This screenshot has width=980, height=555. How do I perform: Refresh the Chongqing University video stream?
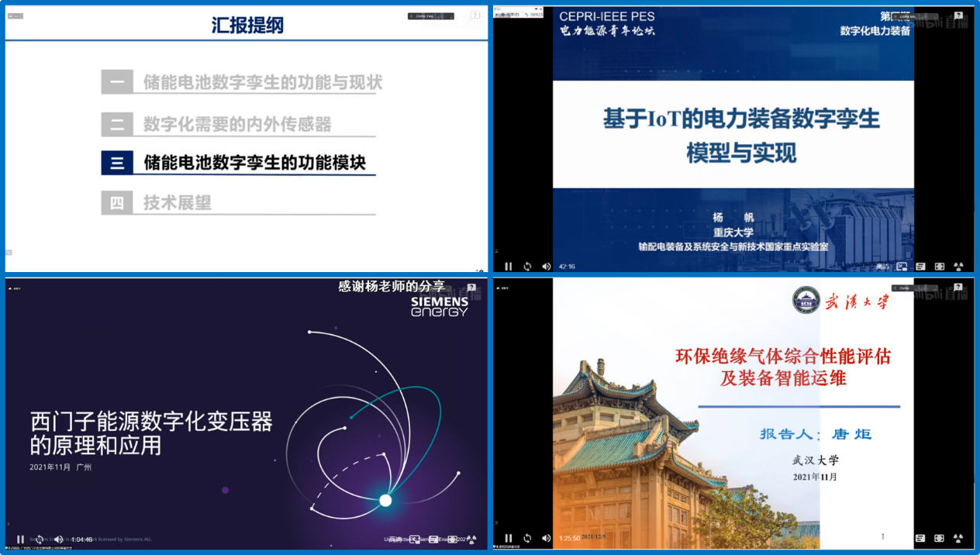527,267
